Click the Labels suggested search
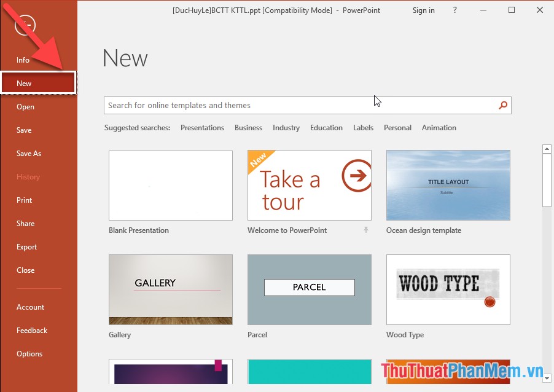 click(x=363, y=128)
